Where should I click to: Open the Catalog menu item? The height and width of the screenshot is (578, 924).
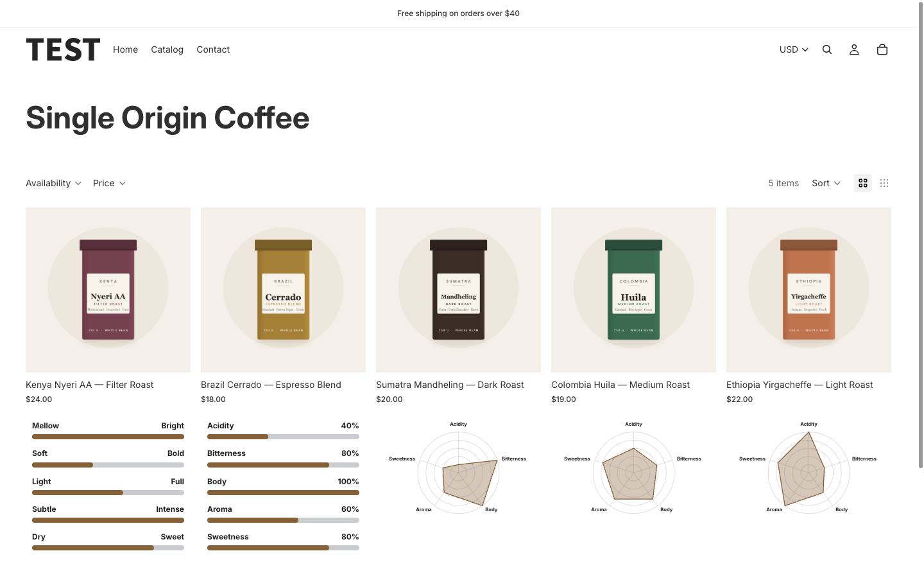[x=167, y=49]
